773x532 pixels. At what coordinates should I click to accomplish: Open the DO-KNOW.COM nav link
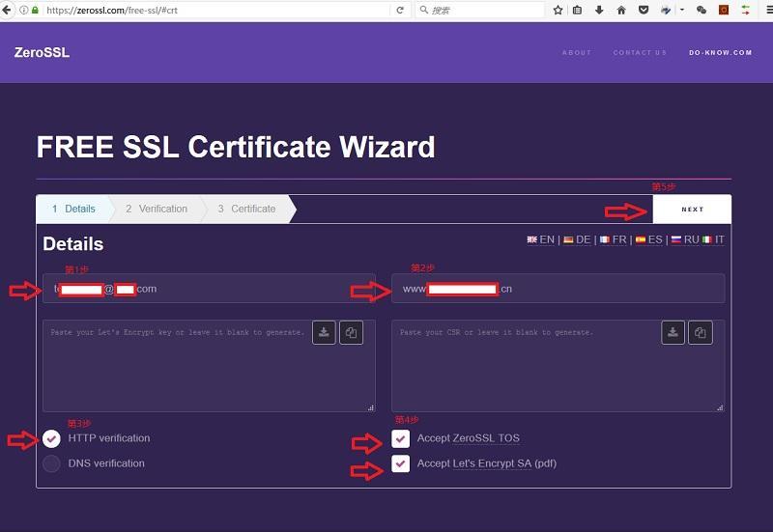[720, 53]
